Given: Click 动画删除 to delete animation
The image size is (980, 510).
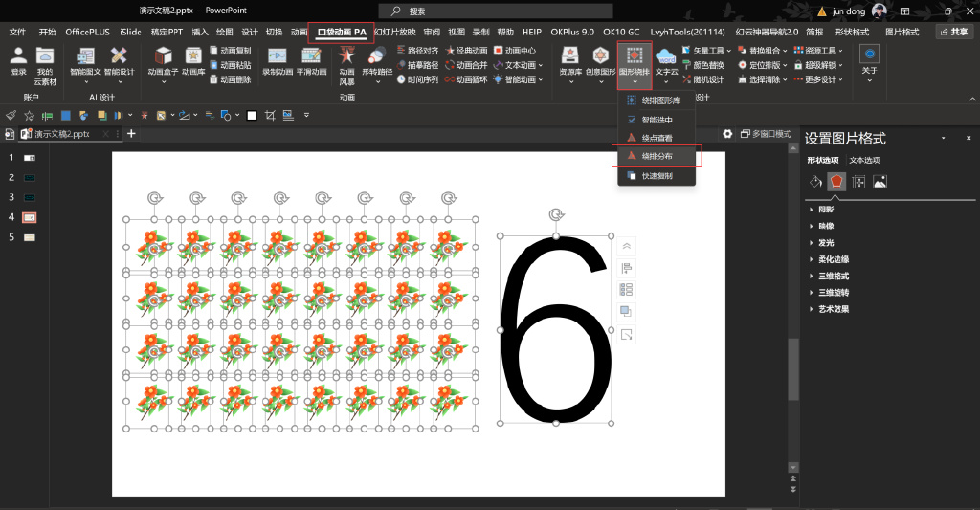Looking at the screenshot, I should click(230, 79).
